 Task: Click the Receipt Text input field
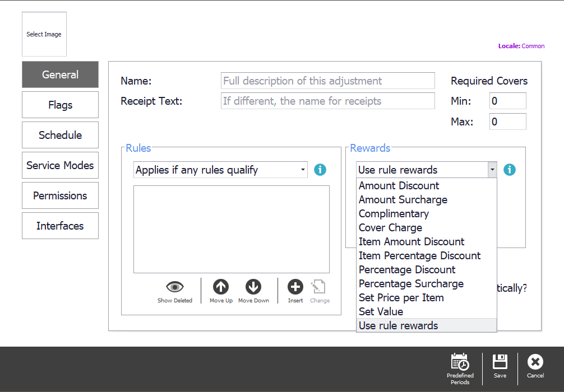pyautogui.click(x=327, y=101)
